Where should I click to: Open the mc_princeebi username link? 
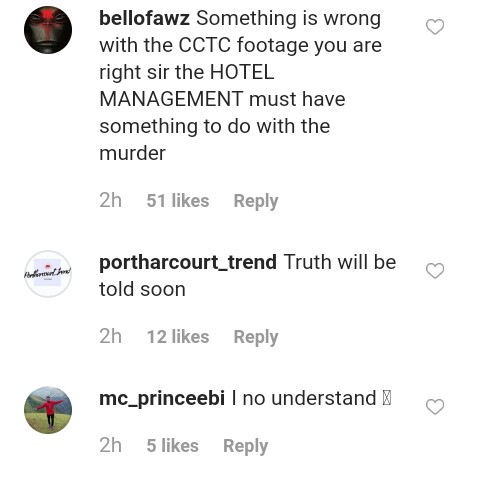162,399
